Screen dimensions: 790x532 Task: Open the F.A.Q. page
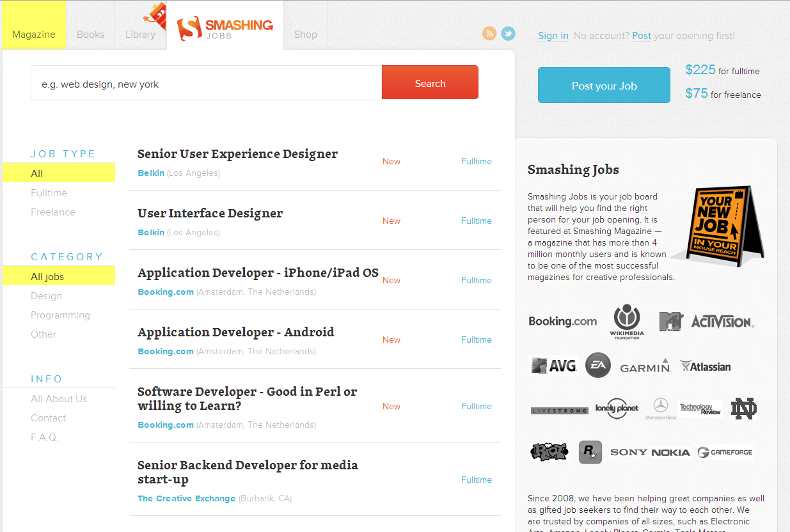pyautogui.click(x=44, y=437)
